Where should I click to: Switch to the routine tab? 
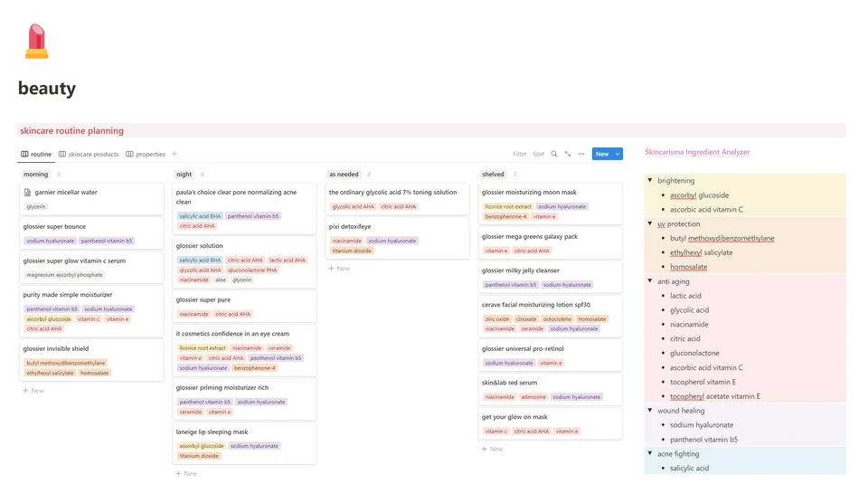[36, 154]
